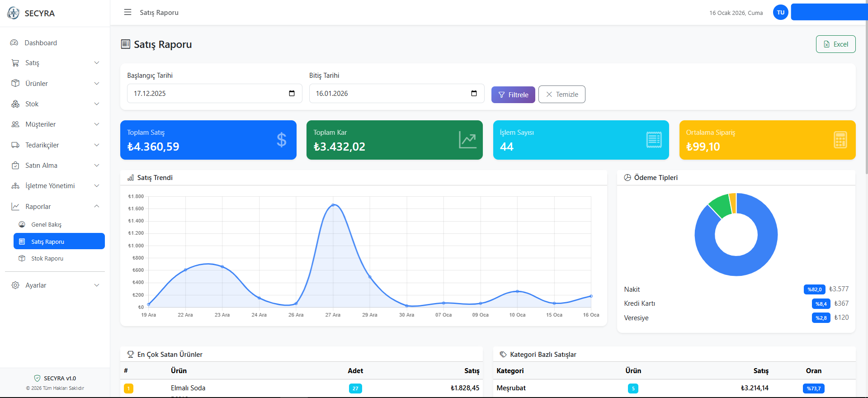Click the SECYRA logo icon
The height and width of the screenshot is (398, 868).
point(14,13)
